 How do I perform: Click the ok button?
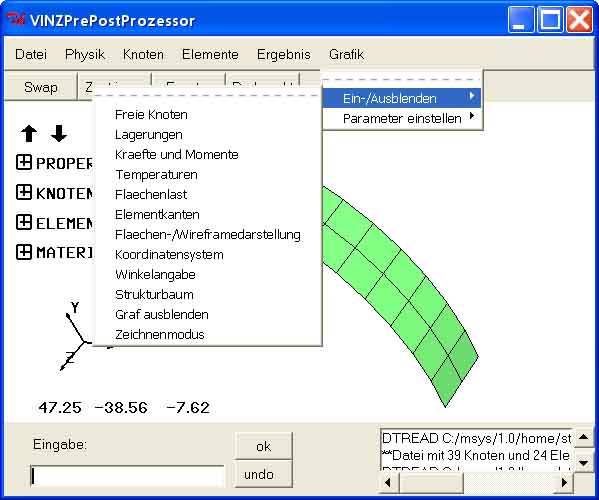coord(263,446)
